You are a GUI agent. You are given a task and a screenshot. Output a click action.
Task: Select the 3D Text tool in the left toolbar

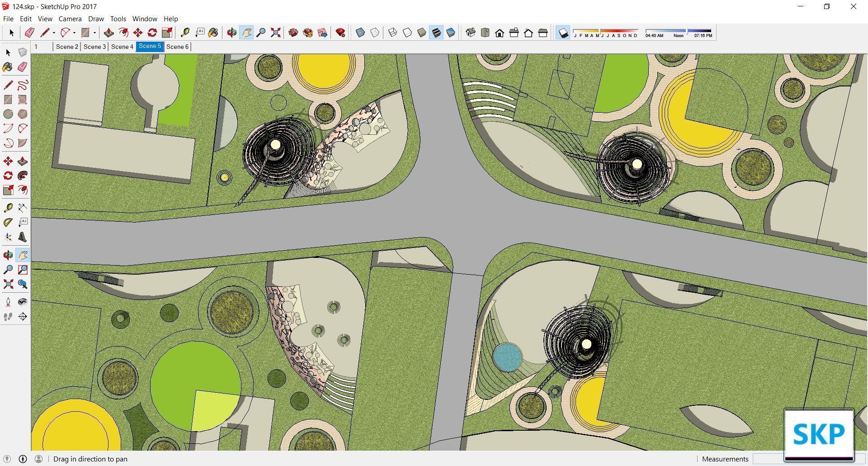pos(22,237)
